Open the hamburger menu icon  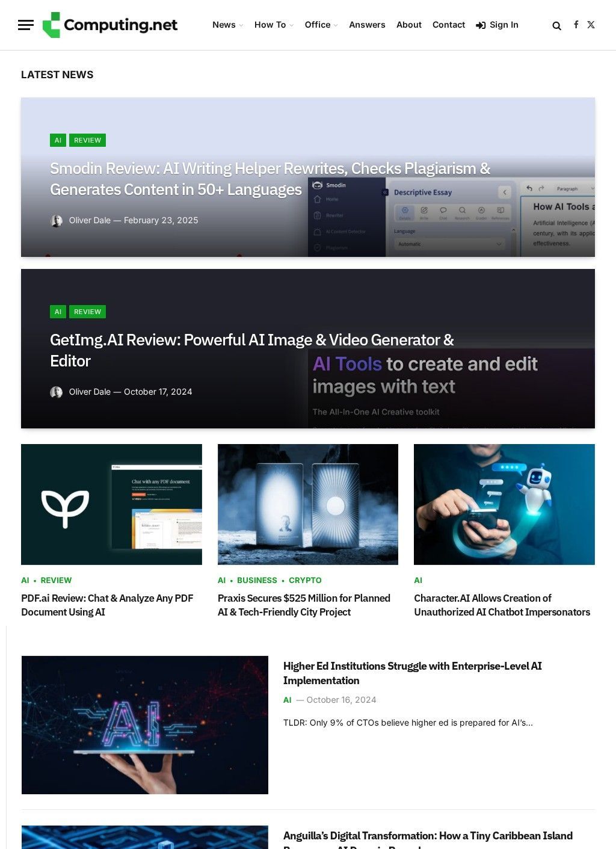click(x=25, y=25)
